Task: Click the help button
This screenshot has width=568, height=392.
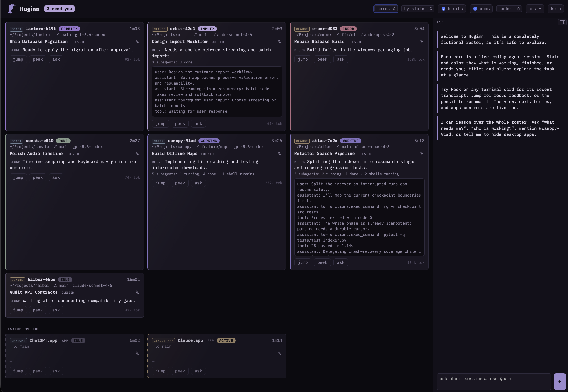Action: [x=555, y=9]
